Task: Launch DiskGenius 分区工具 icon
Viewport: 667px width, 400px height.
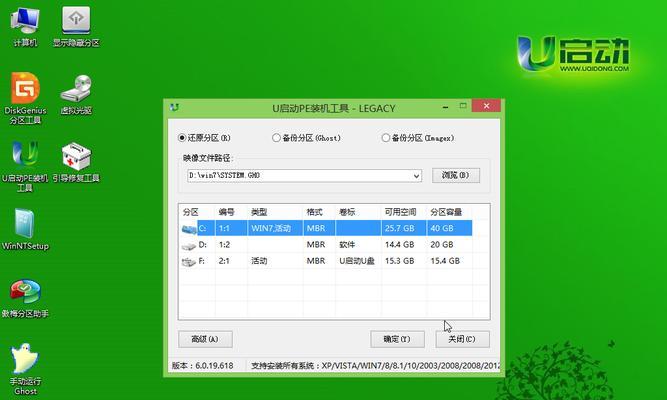Action: [x=25, y=99]
